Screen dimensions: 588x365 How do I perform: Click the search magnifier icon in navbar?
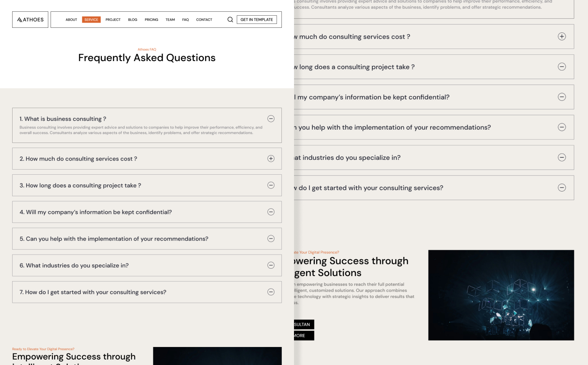coord(230,20)
